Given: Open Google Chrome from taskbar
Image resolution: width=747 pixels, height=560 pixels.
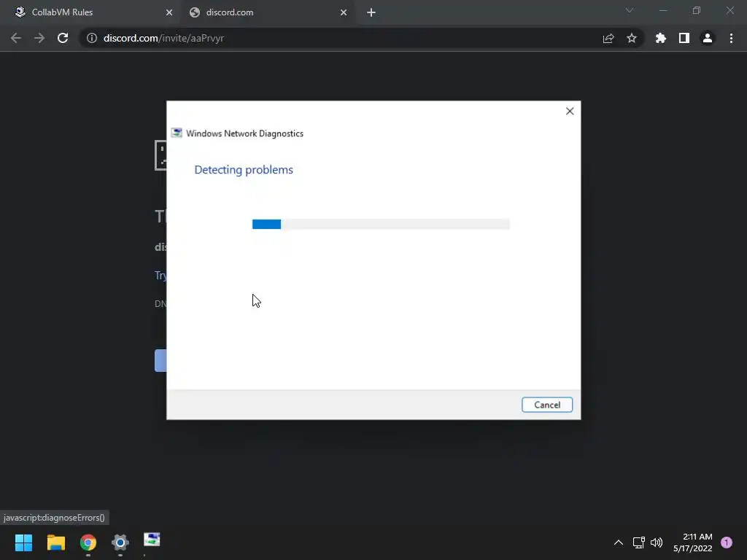Looking at the screenshot, I should [x=88, y=542].
